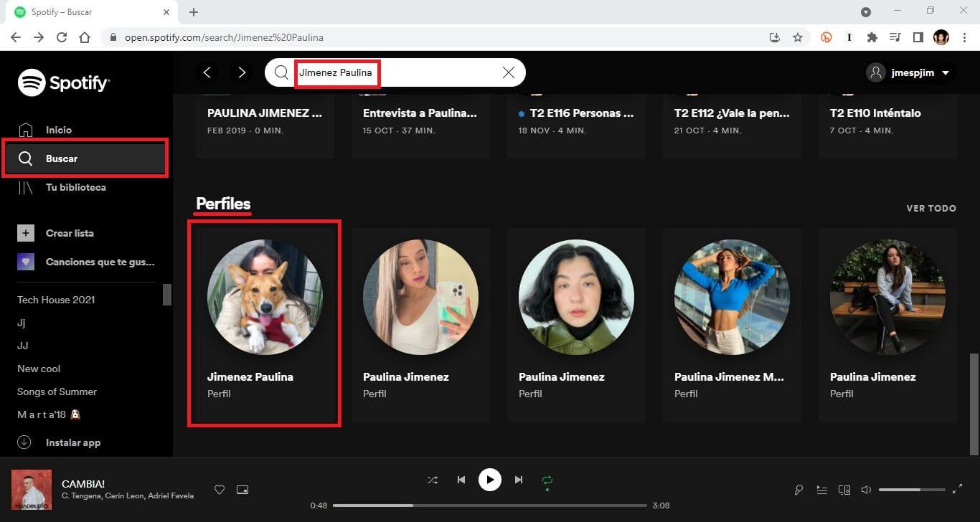The height and width of the screenshot is (522, 980).
Task: Open the Chrome extensions puzzle icon
Action: pyautogui.click(x=872, y=37)
